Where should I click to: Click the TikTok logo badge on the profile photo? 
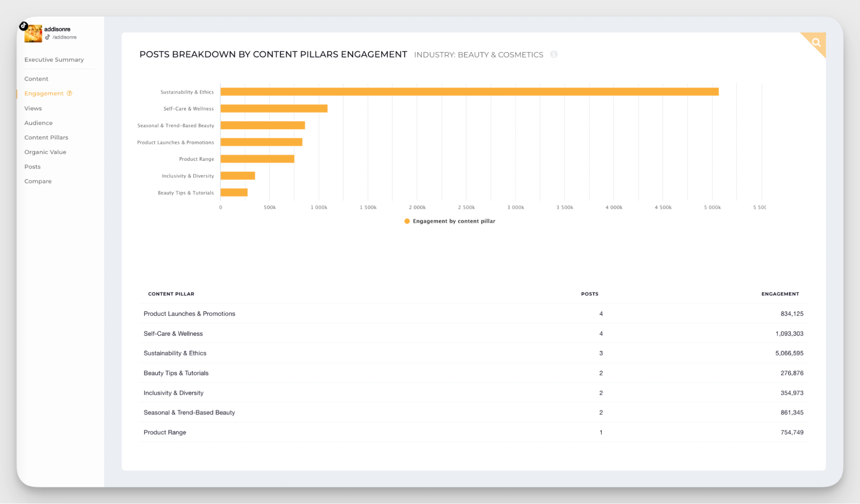tap(24, 26)
